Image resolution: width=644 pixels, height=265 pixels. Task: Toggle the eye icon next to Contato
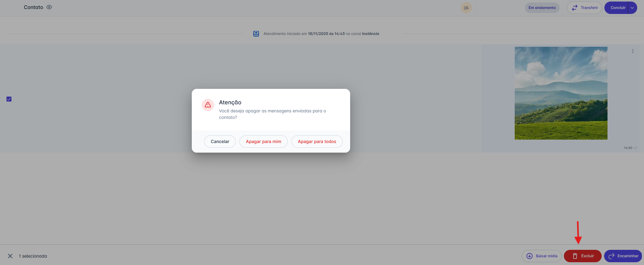(x=49, y=7)
